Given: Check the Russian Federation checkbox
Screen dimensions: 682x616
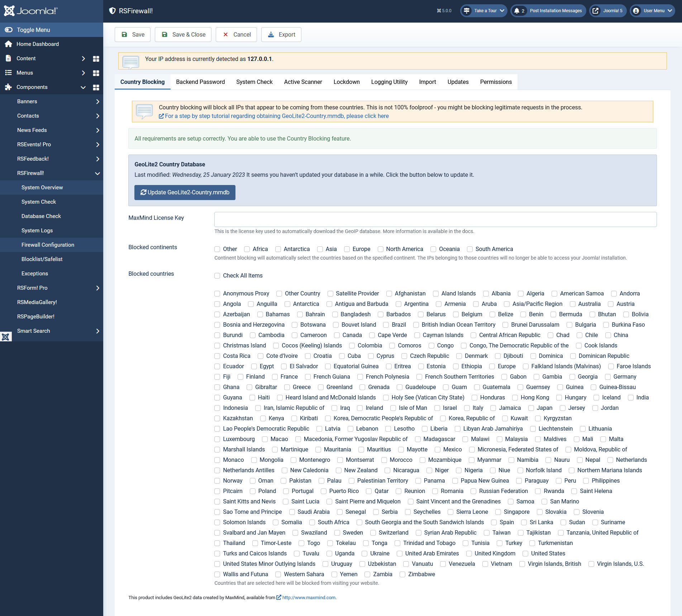Looking at the screenshot, I should (x=473, y=491).
